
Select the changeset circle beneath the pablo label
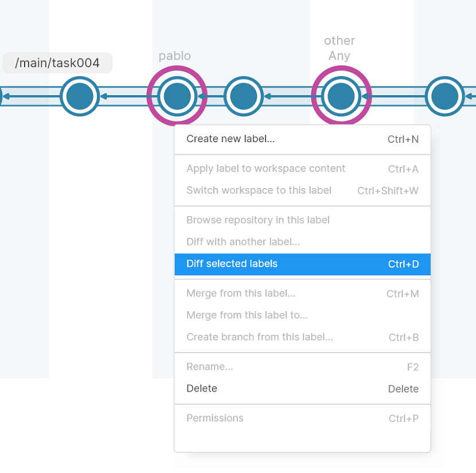point(177,96)
